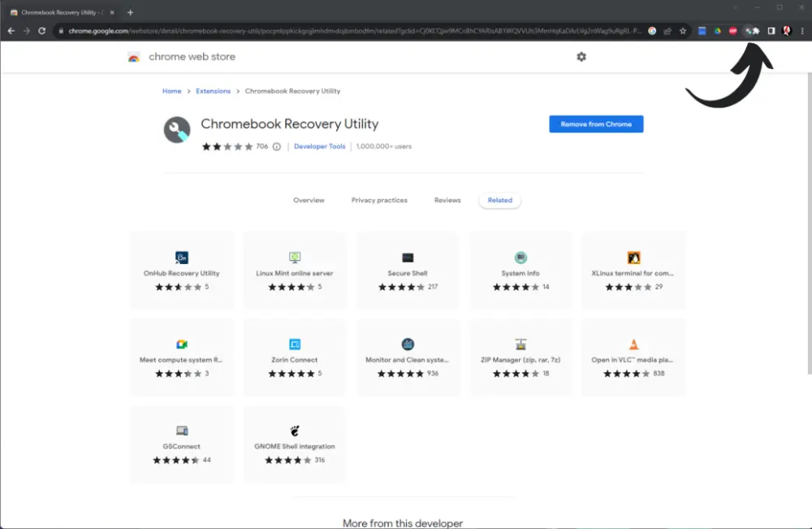Click the Chrome Web Store rainbow logo
This screenshot has height=529, width=812.
(x=134, y=57)
